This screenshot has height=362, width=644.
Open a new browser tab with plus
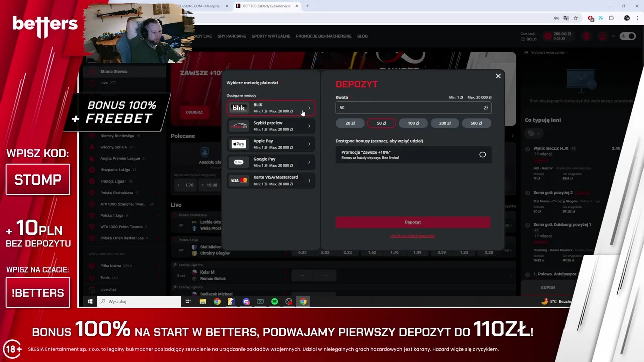pos(307,6)
